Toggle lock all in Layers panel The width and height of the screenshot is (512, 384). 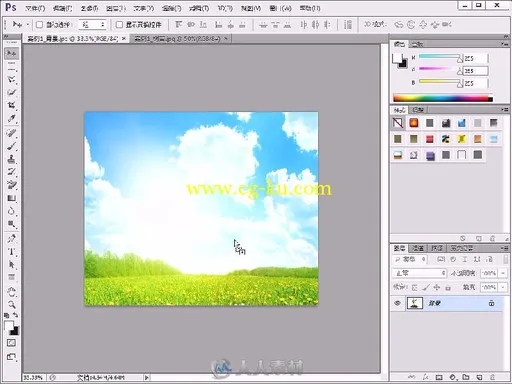[448, 287]
